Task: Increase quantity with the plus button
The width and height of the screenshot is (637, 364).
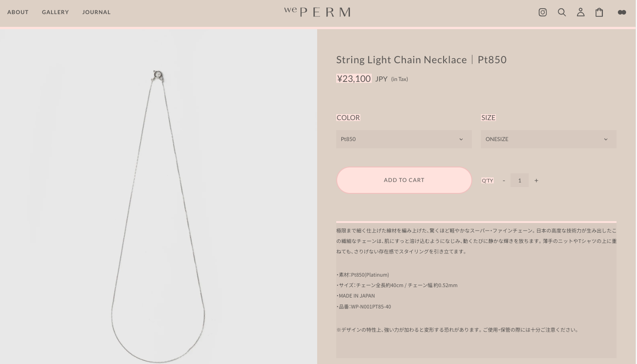Action: (536, 181)
